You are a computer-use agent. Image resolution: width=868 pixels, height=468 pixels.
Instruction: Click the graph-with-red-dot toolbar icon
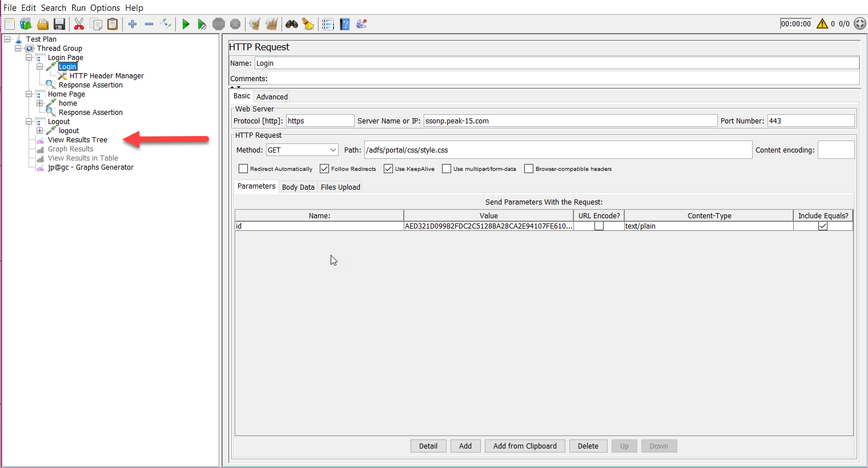361,24
